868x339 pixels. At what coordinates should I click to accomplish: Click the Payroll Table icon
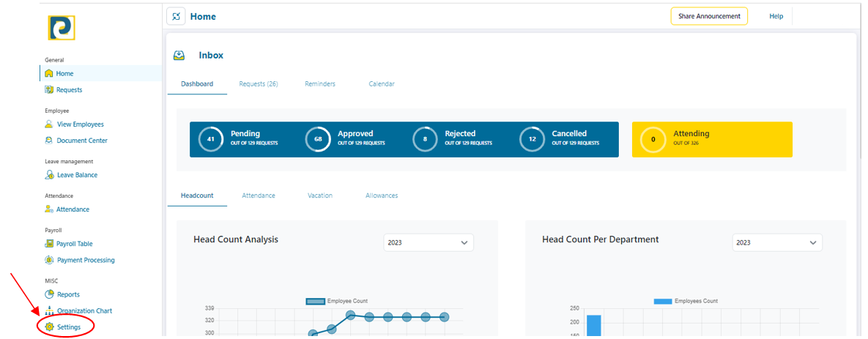(x=49, y=244)
